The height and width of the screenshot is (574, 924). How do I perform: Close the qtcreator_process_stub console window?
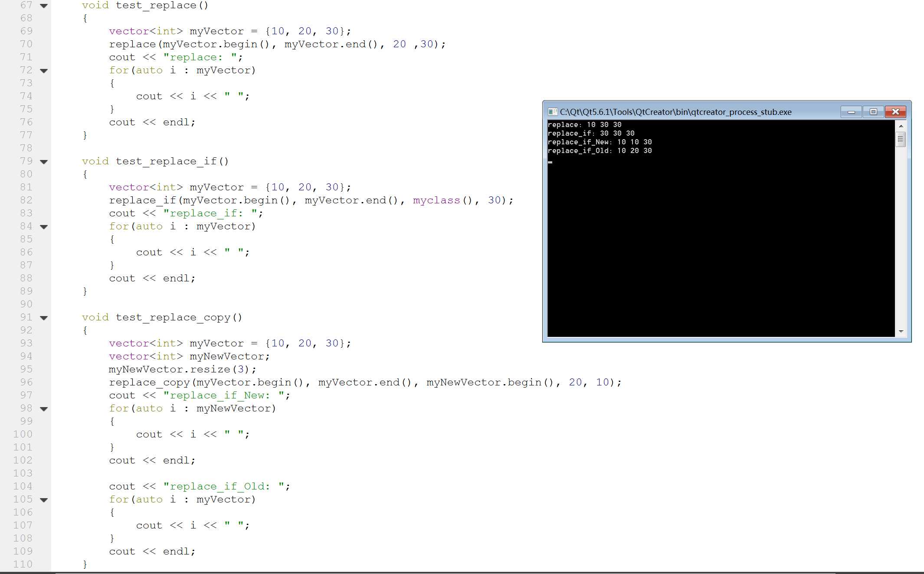tap(895, 112)
